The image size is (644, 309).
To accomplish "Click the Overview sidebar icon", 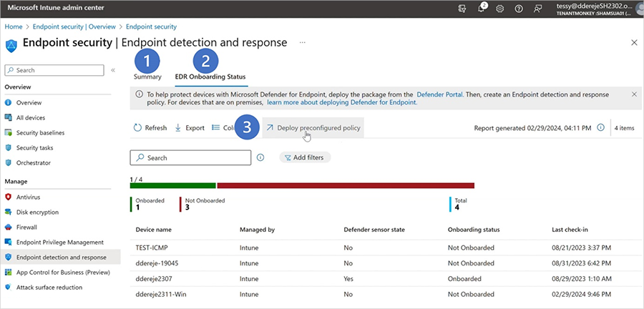I will click(x=8, y=102).
